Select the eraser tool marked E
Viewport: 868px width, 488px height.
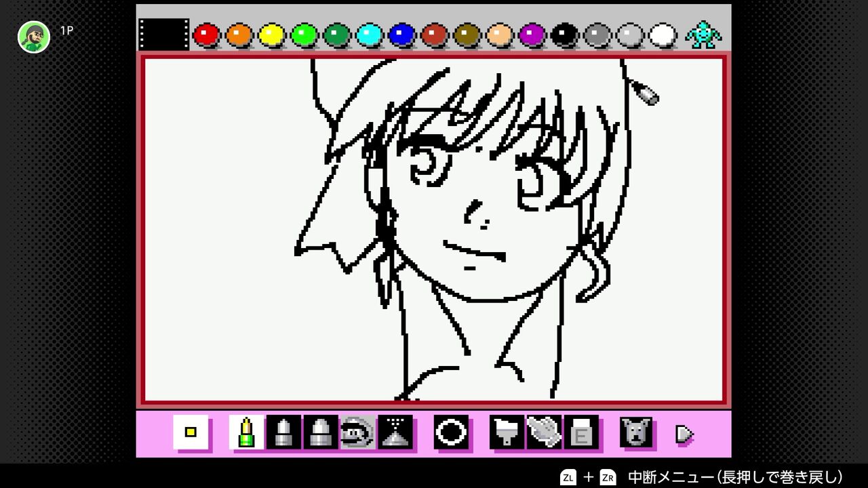click(582, 432)
